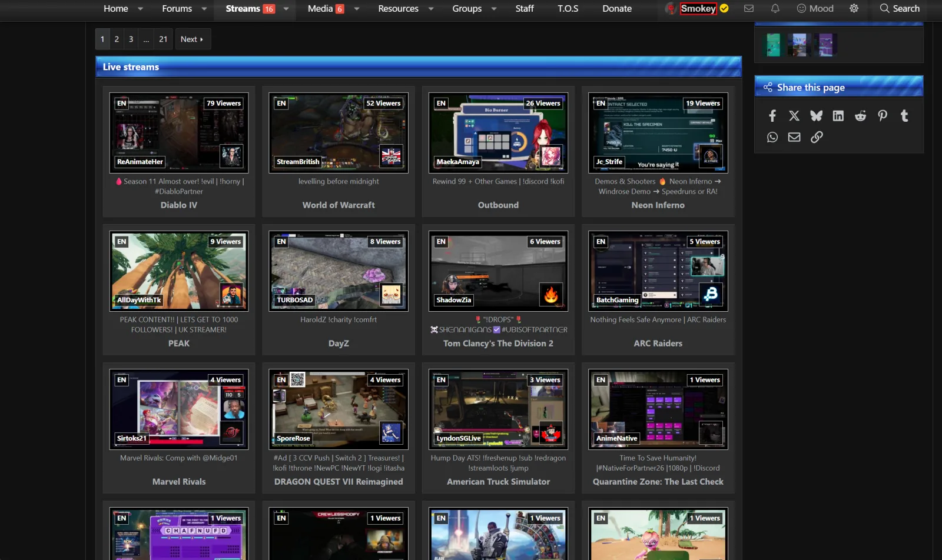Open the World of Warcraft game link
This screenshot has height=560, width=942.
tap(339, 205)
